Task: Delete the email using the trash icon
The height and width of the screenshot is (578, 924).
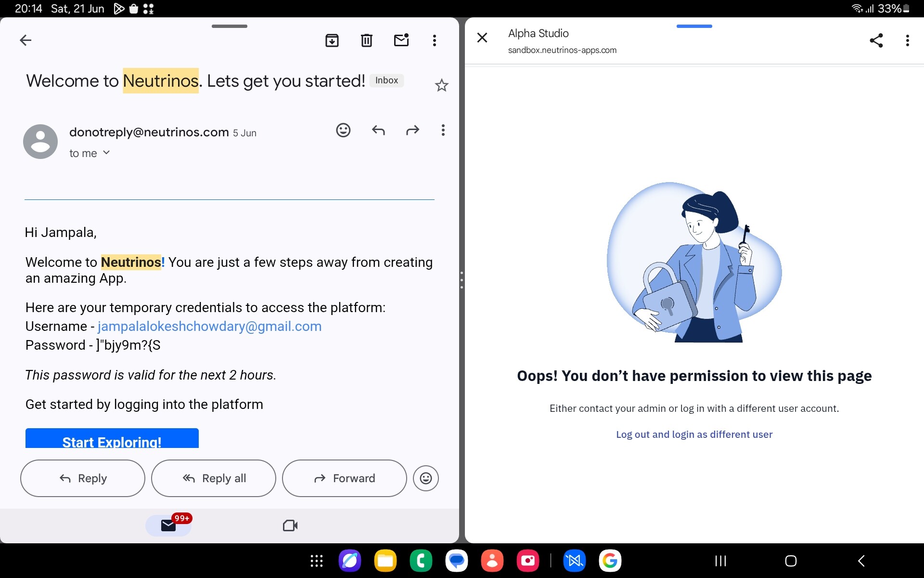Action: (x=367, y=40)
